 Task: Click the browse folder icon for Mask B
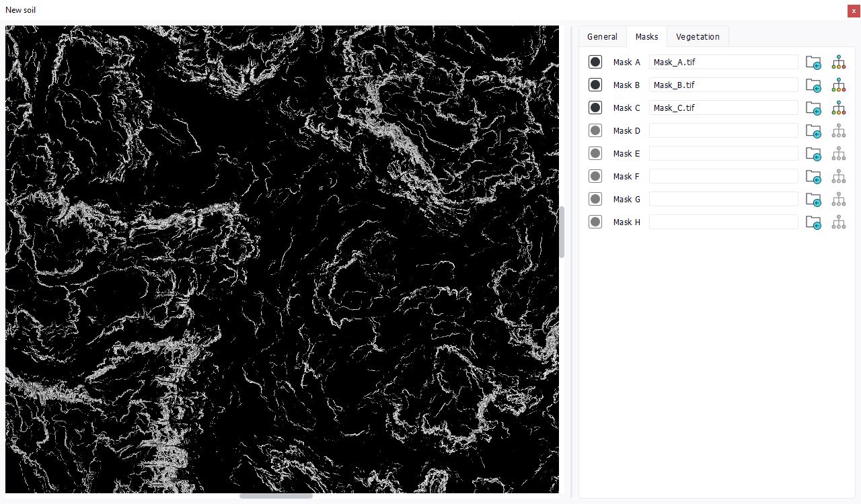813,85
